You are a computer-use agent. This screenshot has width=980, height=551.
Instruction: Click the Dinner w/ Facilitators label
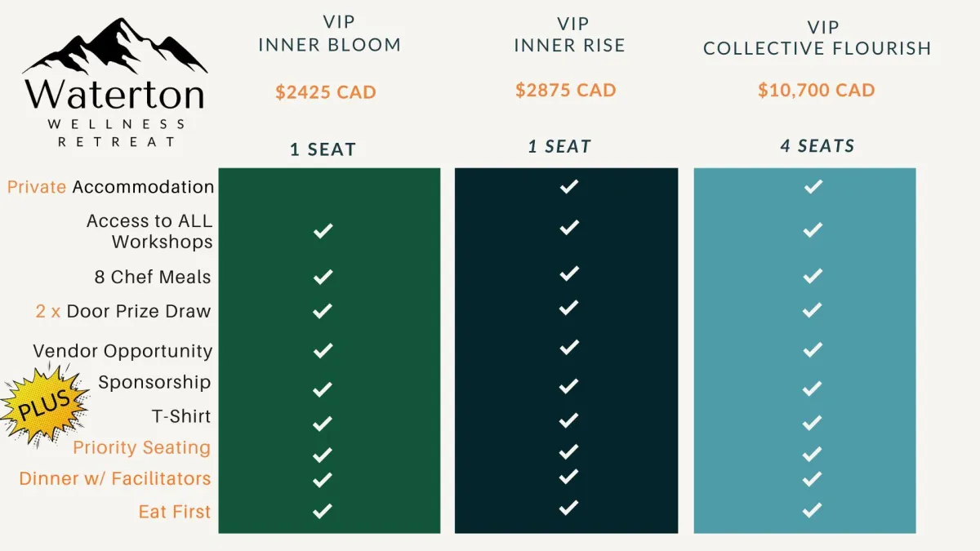click(x=115, y=478)
